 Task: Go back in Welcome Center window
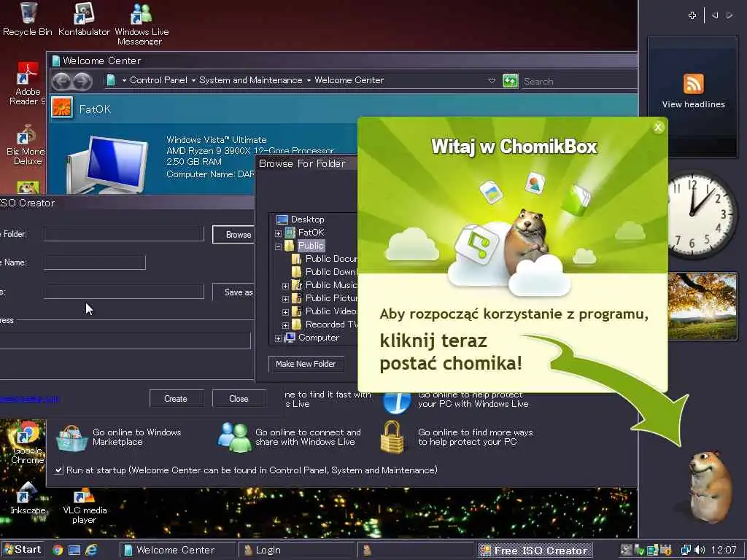point(61,81)
